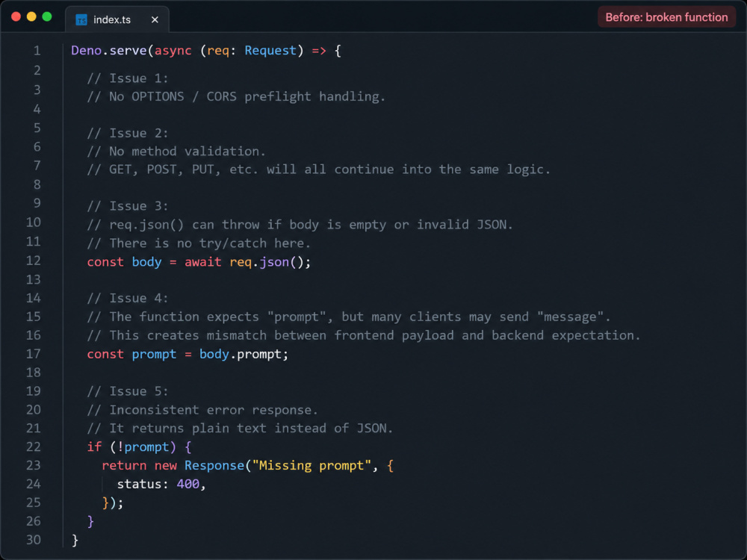Click the '// Issue 1:' comment
The height and width of the screenshot is (560, 747).
127,78
